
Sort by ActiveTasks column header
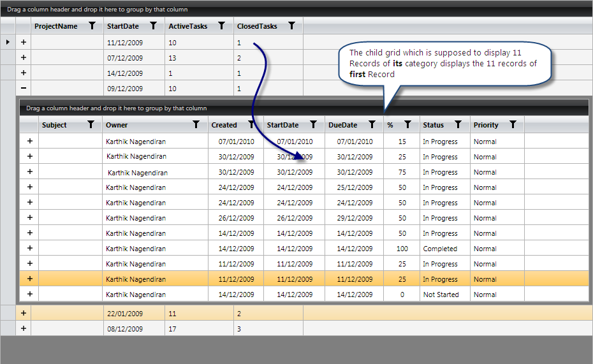click(188, 26)
